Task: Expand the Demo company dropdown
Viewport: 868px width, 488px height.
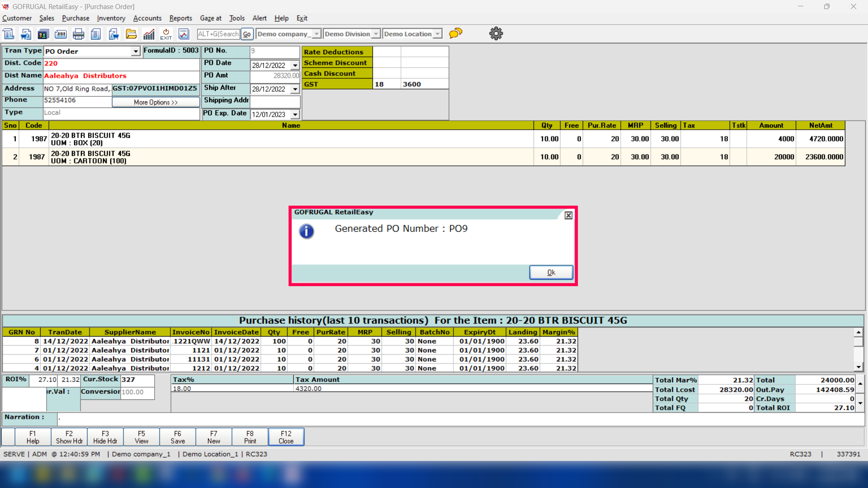Action: tap(316, 34)
